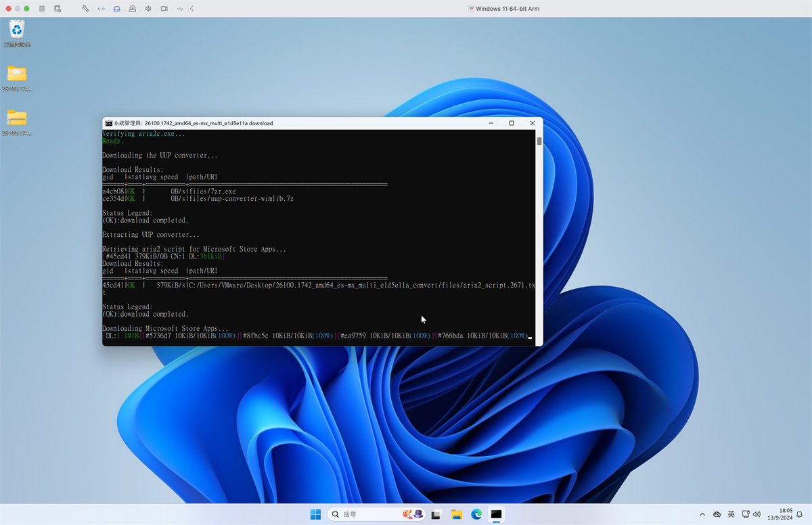Viewport: 812px width, 525px height.
Task: Click the "Extracting UUP converter..." line
Action: (x=151, y=235)
